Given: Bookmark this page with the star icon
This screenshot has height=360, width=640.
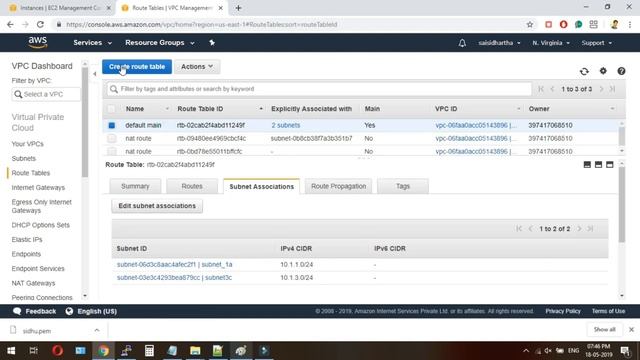Looking at the screenshot, I should pyautogui.click(x=530, y=24).
